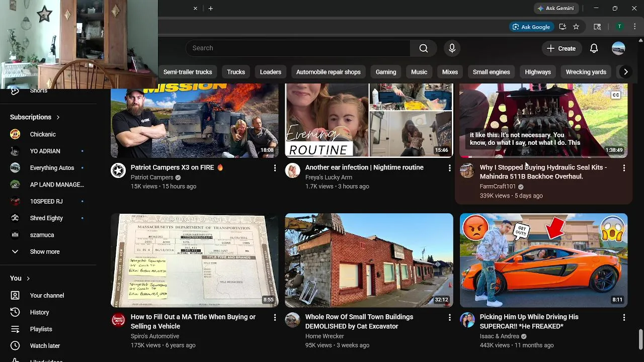The width and height of the screenshot is (644, 362).
Task: Open notifications bell
Action: (594, 48)
